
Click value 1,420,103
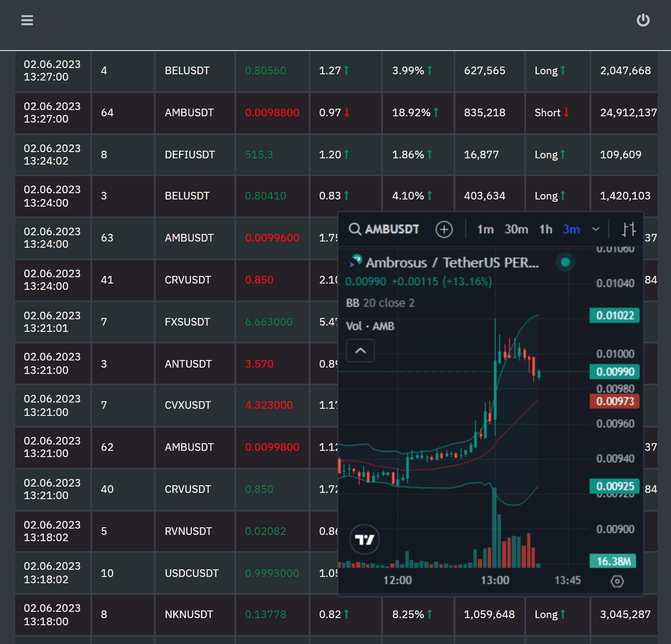point(625,196)
